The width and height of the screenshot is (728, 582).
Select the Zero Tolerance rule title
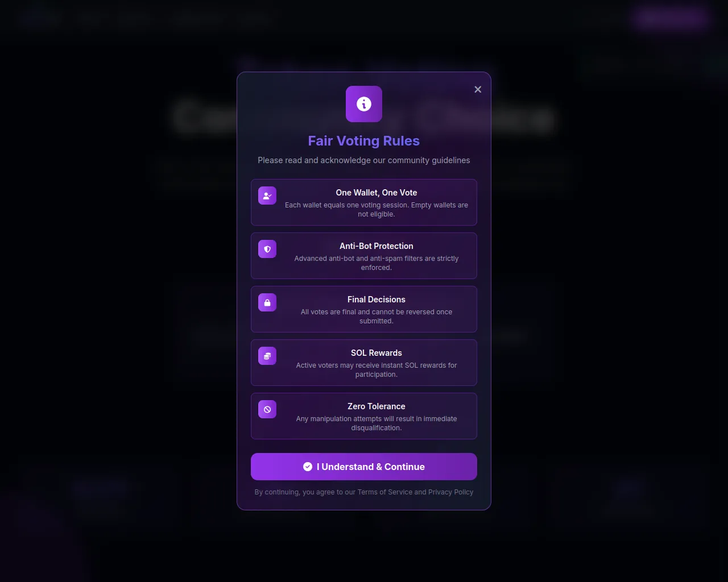(x=377, y=406)
